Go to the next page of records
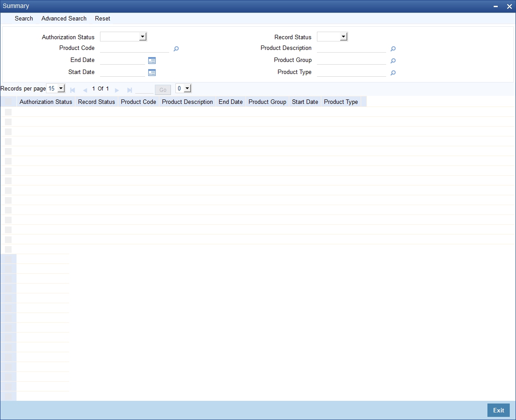This screenshot has height=420, width=516. [117, 90]
